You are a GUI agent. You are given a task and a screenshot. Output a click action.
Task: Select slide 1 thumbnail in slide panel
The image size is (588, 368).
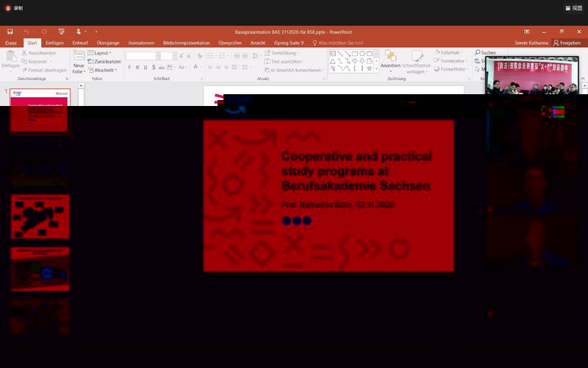pyautogui.click(x=40, y=110)
